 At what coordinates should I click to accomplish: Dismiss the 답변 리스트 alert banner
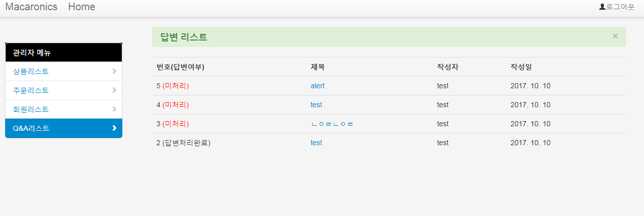click(x=615, y=36)
